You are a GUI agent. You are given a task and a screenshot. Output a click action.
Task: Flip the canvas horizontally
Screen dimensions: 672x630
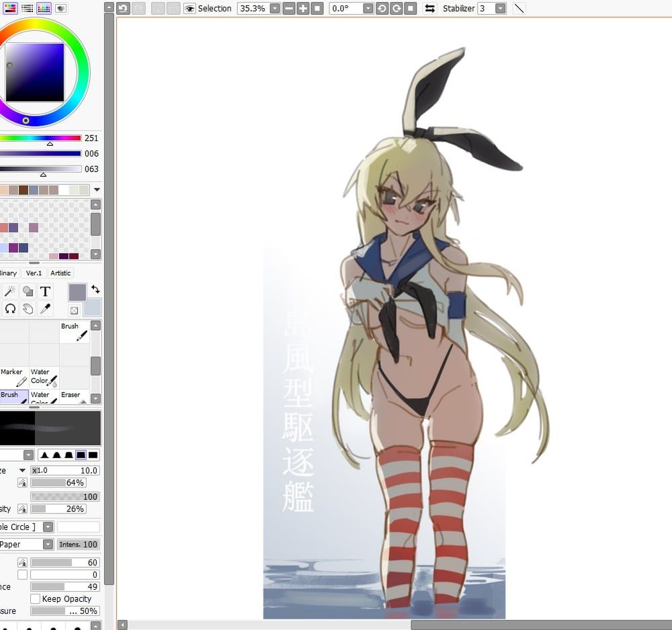click(429, 8)
